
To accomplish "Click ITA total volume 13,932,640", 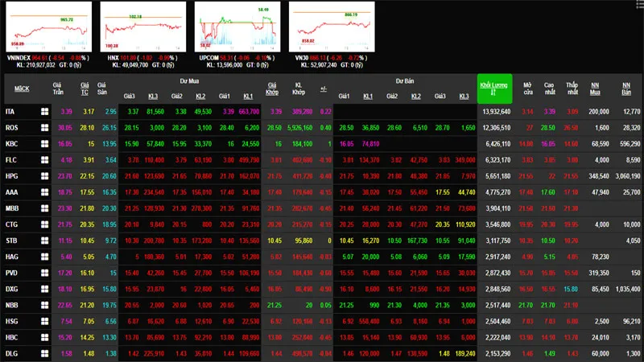I will (x=497, y=112).
